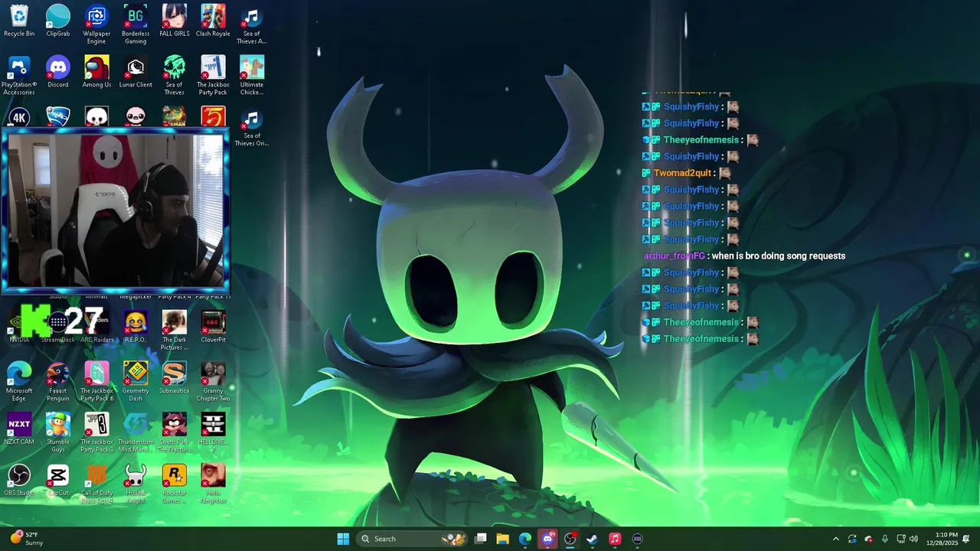
Task: Select Granny Chapter Two desktop icon
Action: [x=213, y=382]
